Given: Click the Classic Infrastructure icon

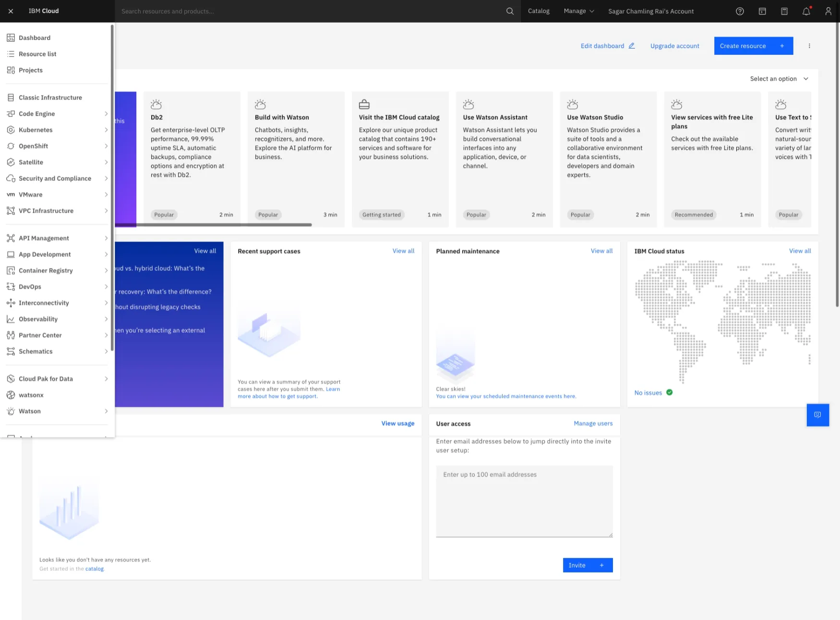Looking at the screenshot, I should click(11, 97).
